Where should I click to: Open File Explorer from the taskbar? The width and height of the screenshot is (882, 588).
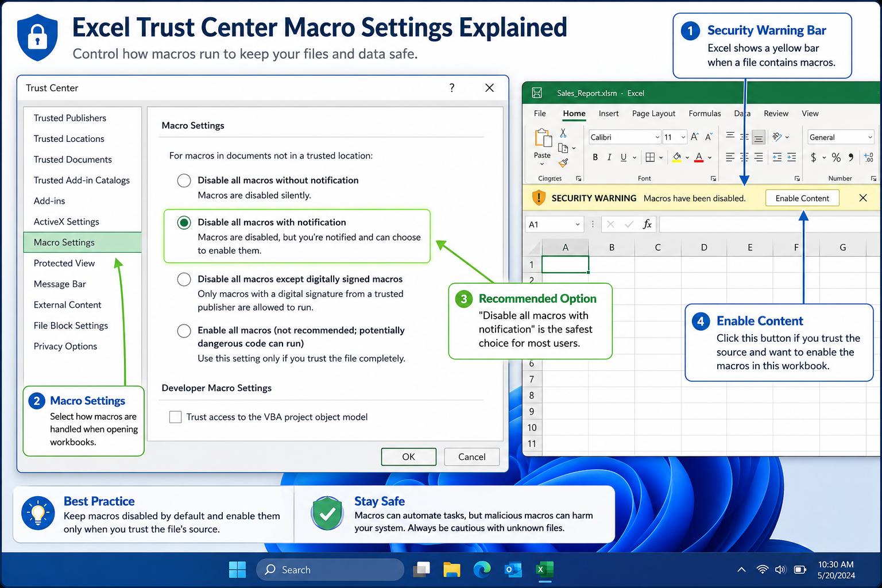pos(452,570)
